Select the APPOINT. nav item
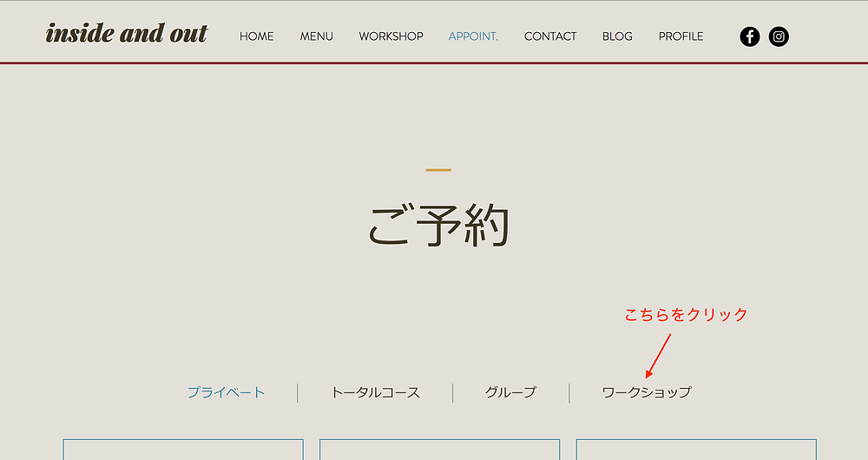Image resolution: width=868 pixels, height=460 pixels. point(473,36)
